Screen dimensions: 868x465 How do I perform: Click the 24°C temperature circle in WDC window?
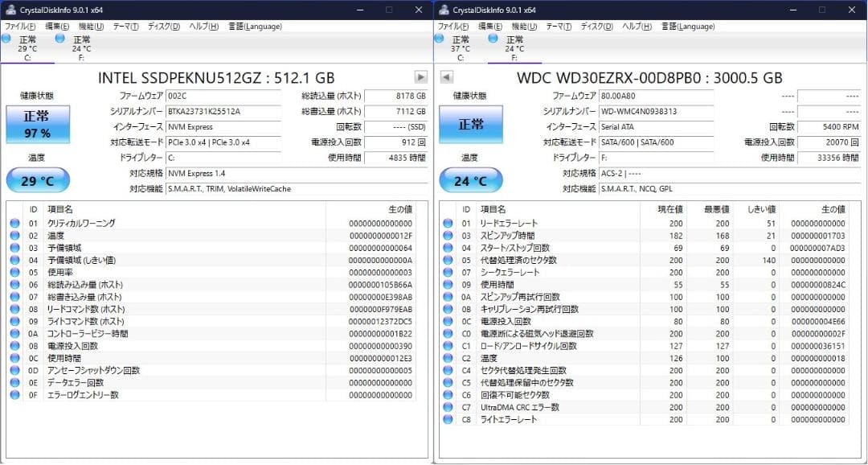point(469,179)
